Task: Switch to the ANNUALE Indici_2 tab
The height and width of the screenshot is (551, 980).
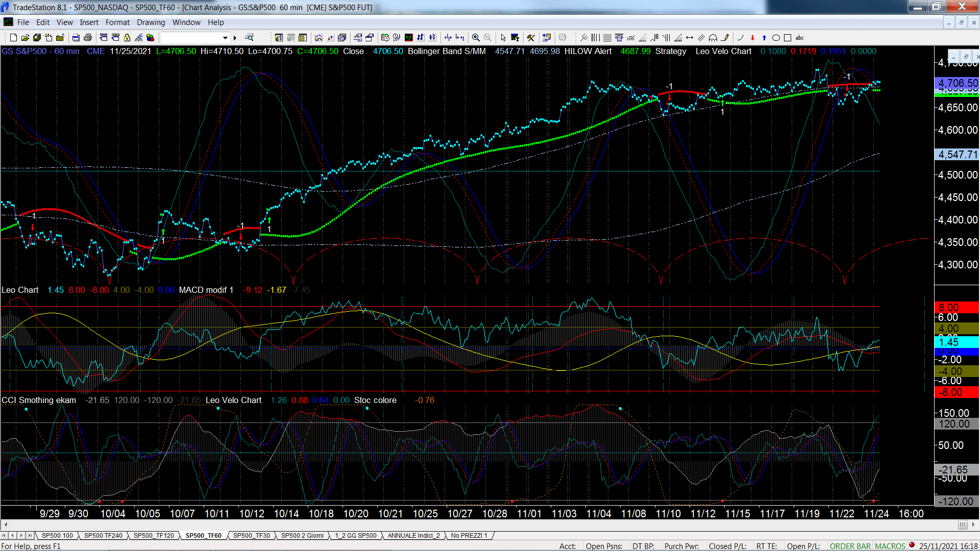Action: pos(414,536)
